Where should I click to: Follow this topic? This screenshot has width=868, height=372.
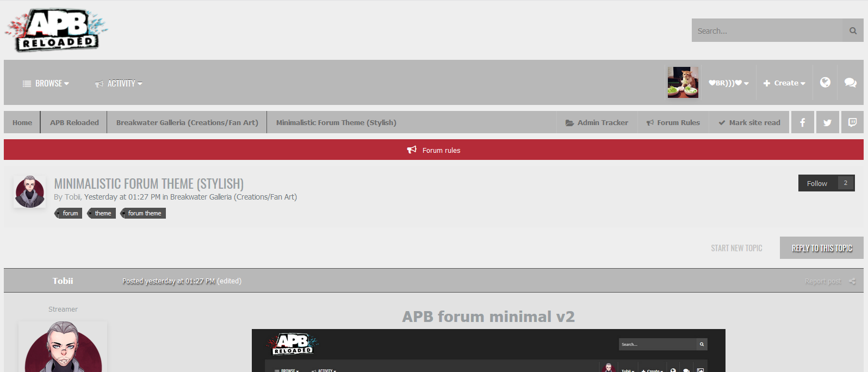click(x=817, y=183)
